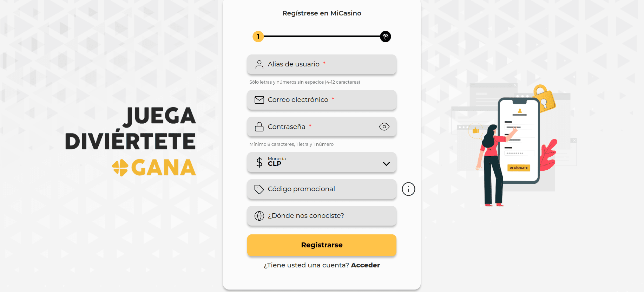644x292 pixels.
Task: Click the user icon in Alias field
Action: [259, 64]
